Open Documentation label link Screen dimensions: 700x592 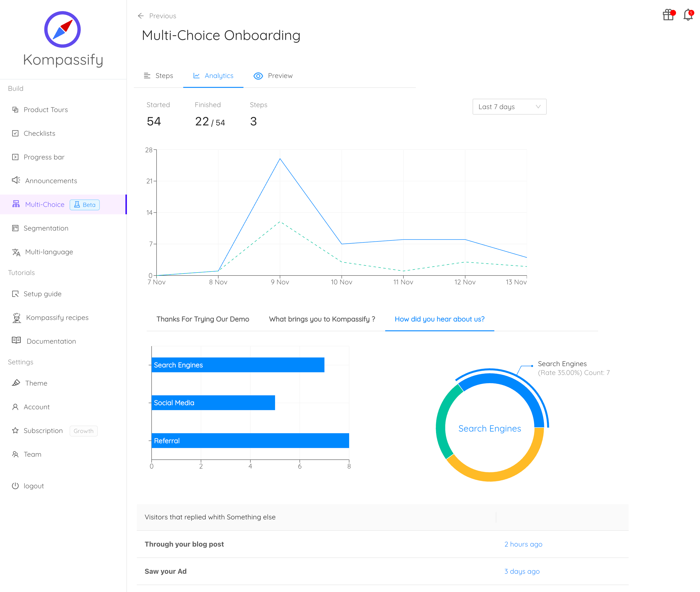(x=51, y=341)
